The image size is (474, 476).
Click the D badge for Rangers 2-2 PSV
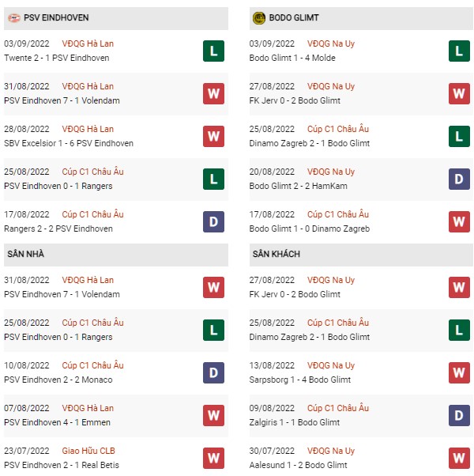coord(213,221)
